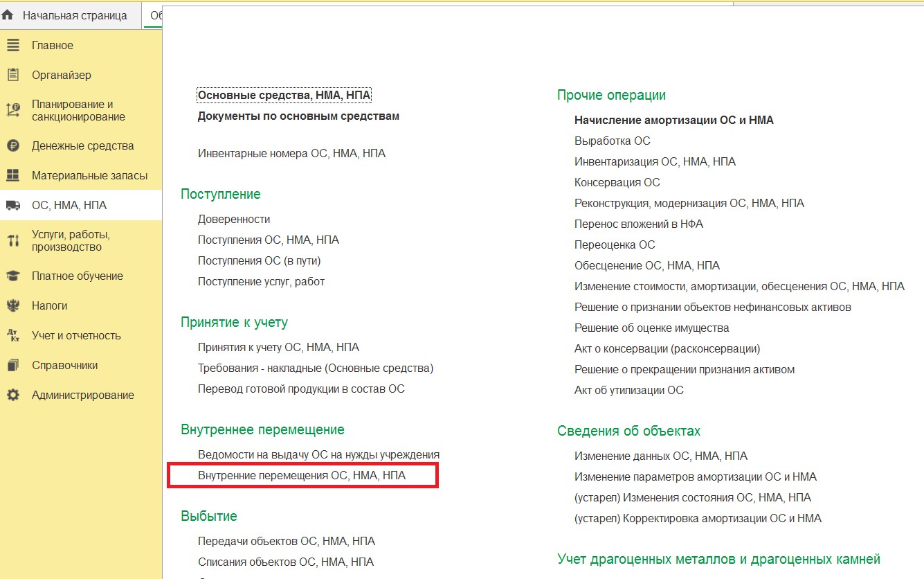Screen dimensions: 924x579
Task: Click the Администрирование gear icon
Action: pyautogui.click(x=12, y=395)
